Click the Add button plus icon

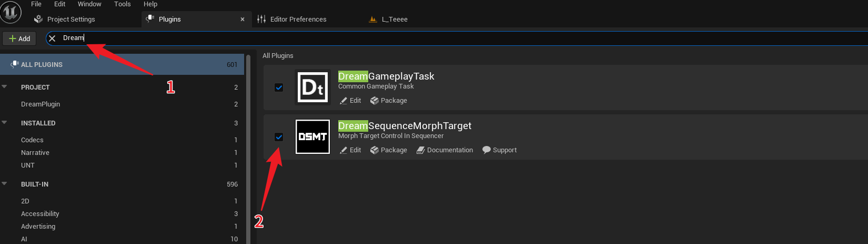(13, 38)
